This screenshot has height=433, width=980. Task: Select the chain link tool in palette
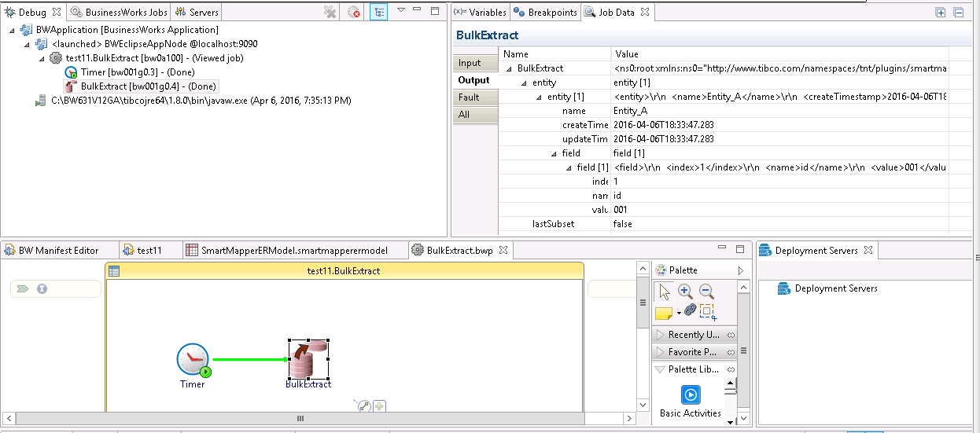click(690, 310)
